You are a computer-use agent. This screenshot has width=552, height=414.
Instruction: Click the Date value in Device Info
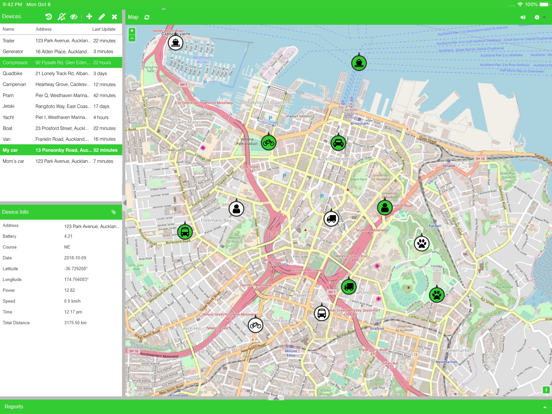point(75,258)
